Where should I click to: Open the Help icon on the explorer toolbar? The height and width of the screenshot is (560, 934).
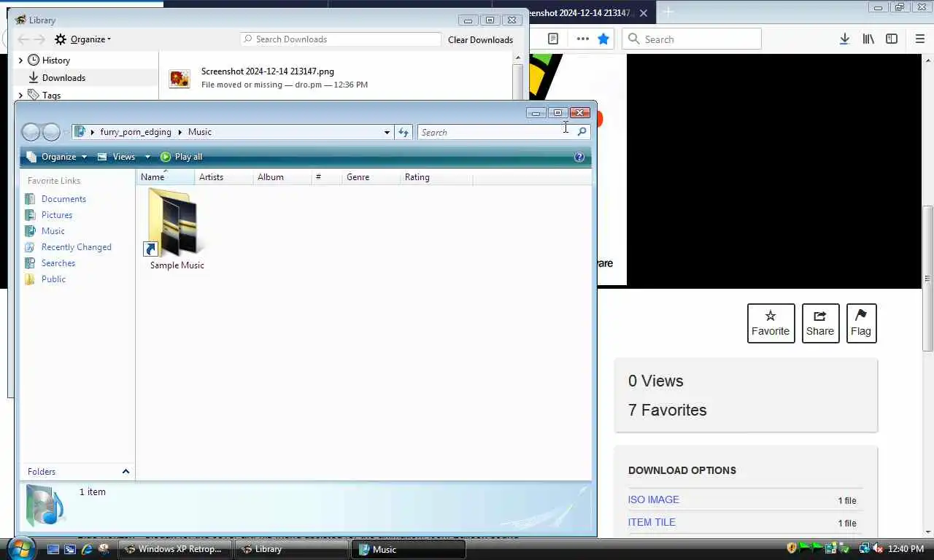(579, 157)
